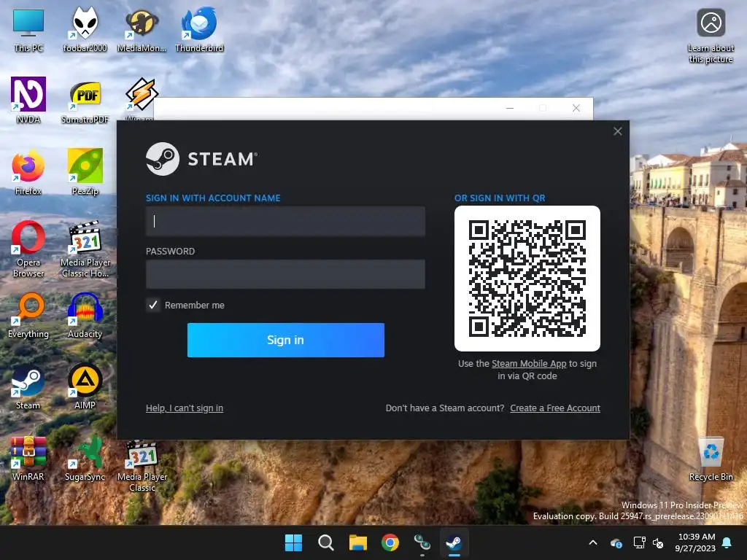Select the SugarSync desktop shortcut
The height and width of the screenshot is (560, 747).
(x=85, y=458)
